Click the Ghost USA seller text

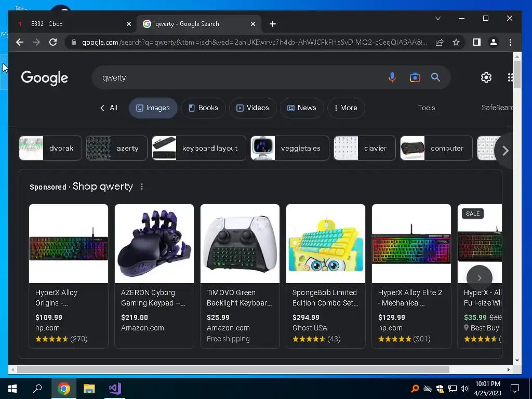pos(310,328)
